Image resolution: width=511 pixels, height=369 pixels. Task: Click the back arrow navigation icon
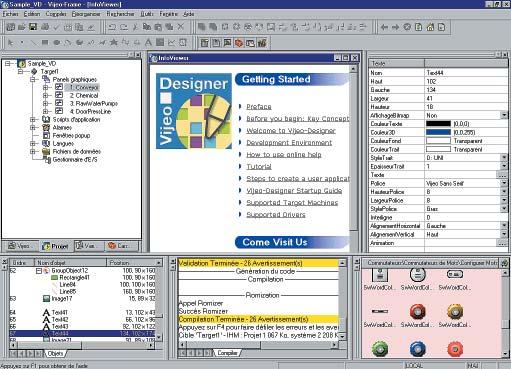point(384,27)
